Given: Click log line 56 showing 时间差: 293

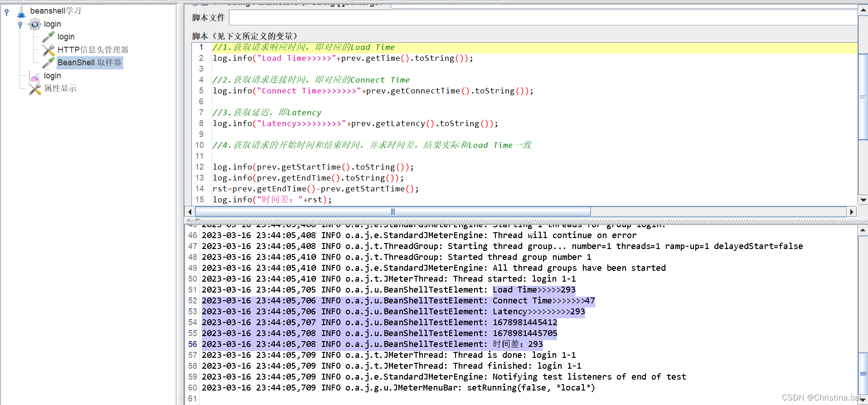Looking at the screenshot, I should [372, 344].
